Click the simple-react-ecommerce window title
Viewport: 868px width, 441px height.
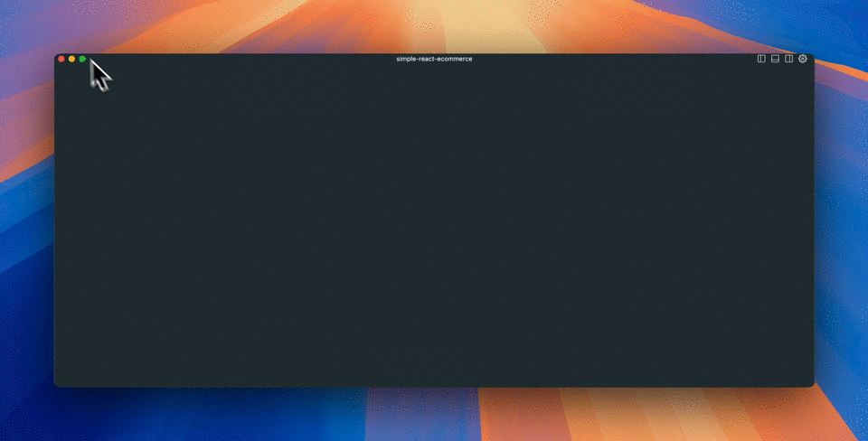point(434,59)
